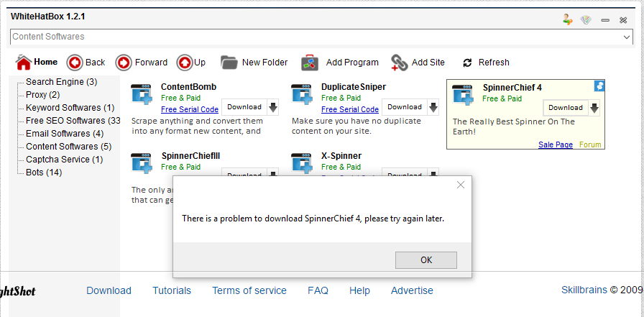Click the pin icon on SpinnerChief 4 card
This screenshot has width=644, height=317.
[599, 86]
